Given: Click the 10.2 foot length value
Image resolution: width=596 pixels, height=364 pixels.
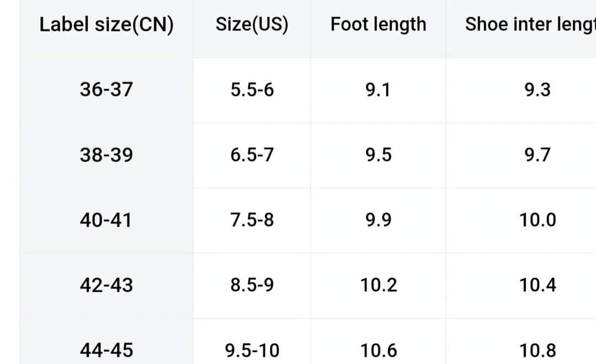Looking at the screenshot, I should [x=378, y=285].
